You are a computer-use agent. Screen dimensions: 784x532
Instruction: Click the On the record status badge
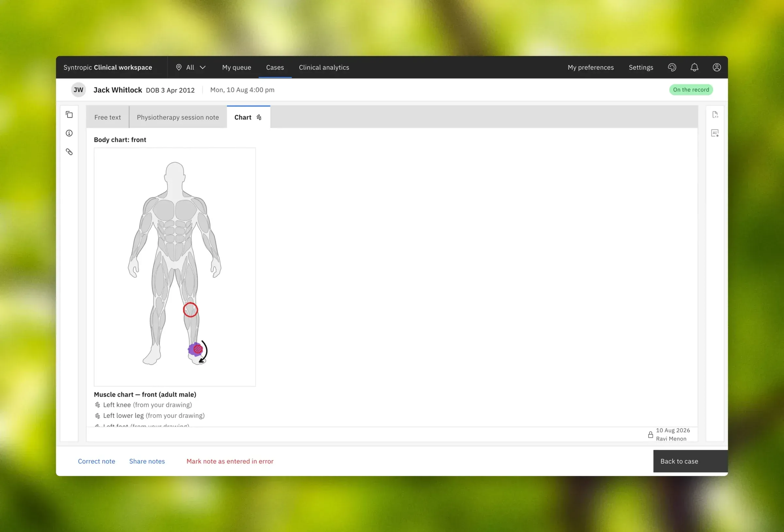click(x=691, y=90)
